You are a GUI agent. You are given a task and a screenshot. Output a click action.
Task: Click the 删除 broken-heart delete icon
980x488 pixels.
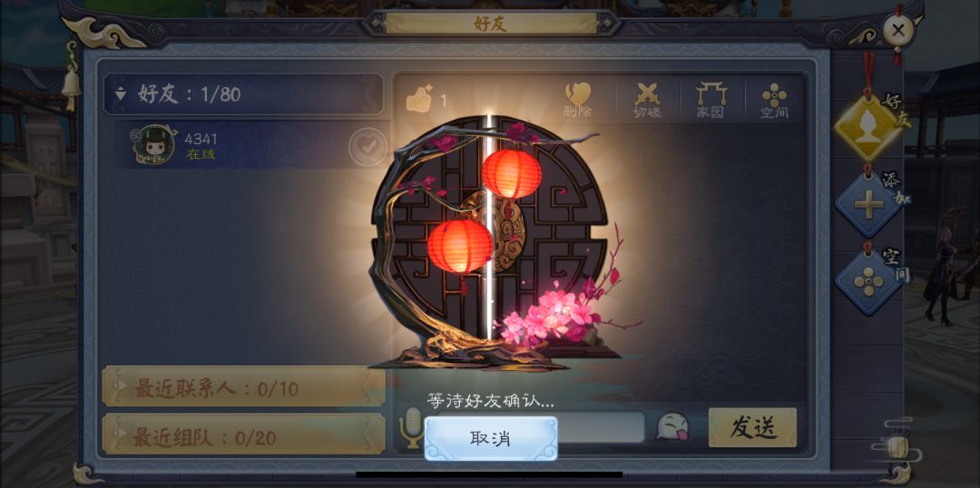click(577, 100)
